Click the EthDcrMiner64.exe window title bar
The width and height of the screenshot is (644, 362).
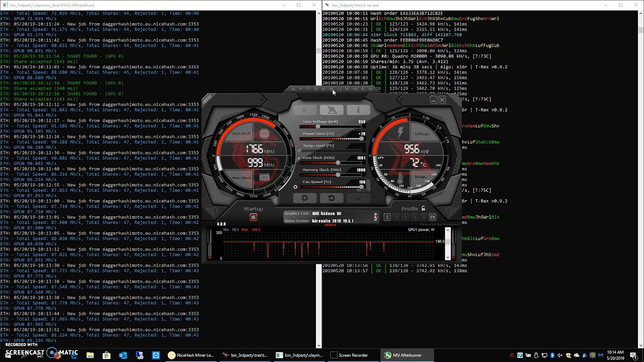(160, 5)
